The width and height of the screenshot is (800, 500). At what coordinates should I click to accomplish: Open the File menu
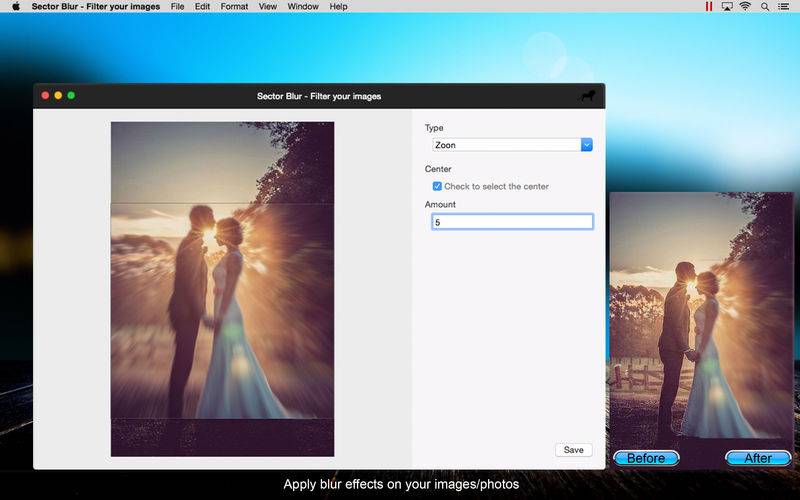click(x=178, y=7)
